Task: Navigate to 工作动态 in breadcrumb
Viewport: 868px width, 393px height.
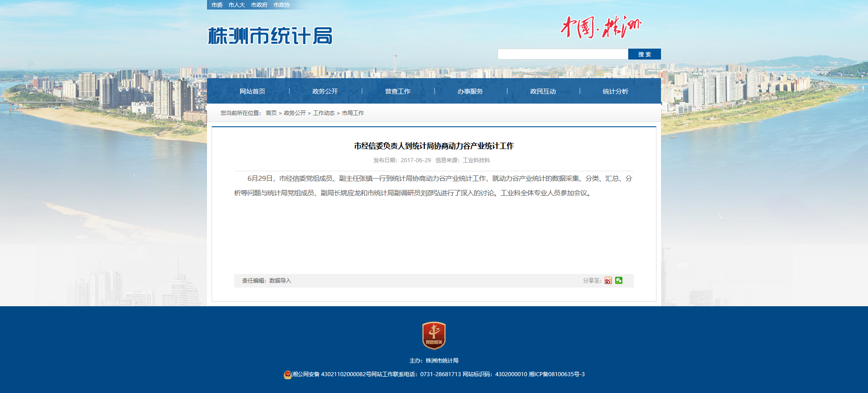Action: tap(324, 113)
